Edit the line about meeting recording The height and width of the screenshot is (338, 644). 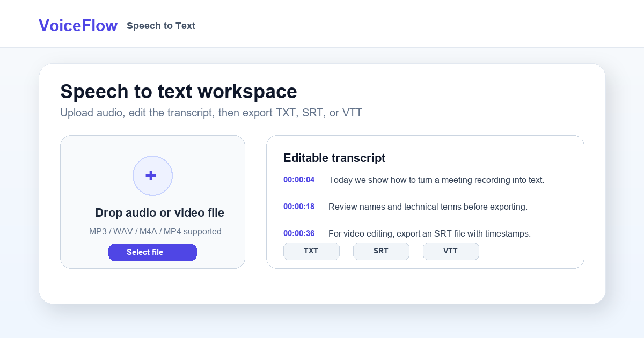(436, 180)
